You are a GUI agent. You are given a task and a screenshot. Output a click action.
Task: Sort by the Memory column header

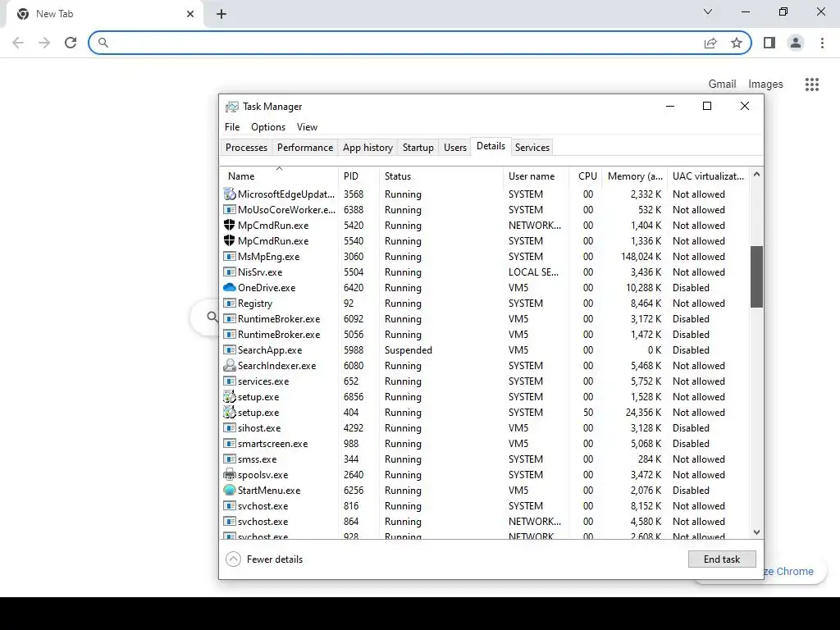pyautogui.click(x=635, y=176)
